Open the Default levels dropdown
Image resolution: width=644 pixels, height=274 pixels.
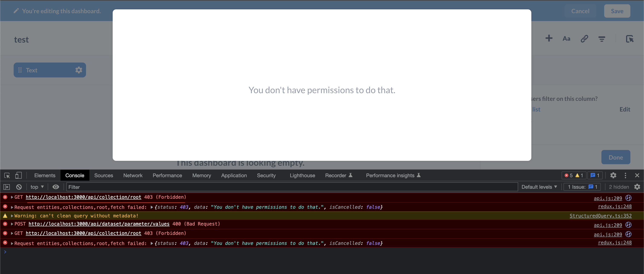[x=539, y=187]
